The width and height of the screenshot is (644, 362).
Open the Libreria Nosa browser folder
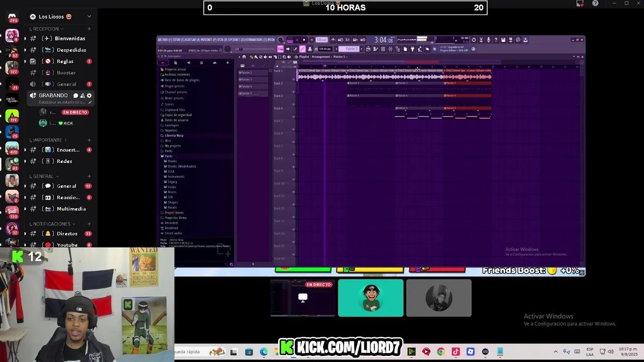pyautogui.click(x=174, y=135)
